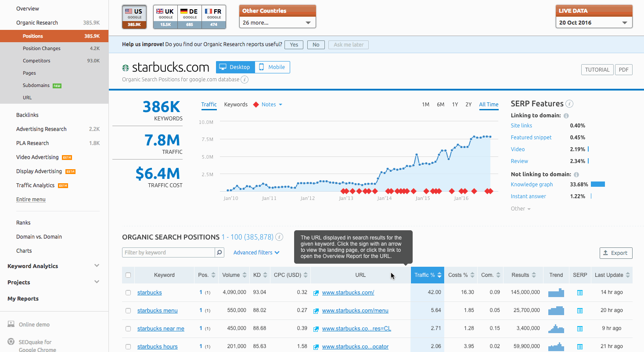Screen dimensions: 644x352
Task: Click the Ask me later button
Action: click(x=349, y=44)
